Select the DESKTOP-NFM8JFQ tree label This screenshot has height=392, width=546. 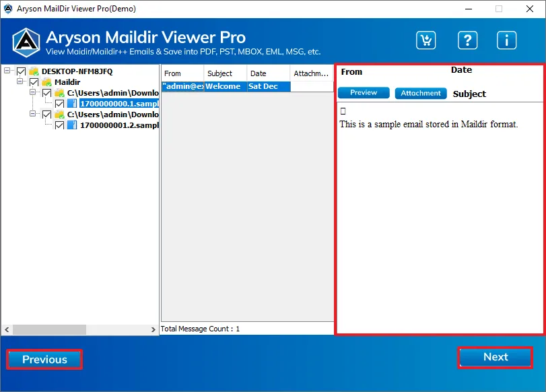click(x=77, y=71)
